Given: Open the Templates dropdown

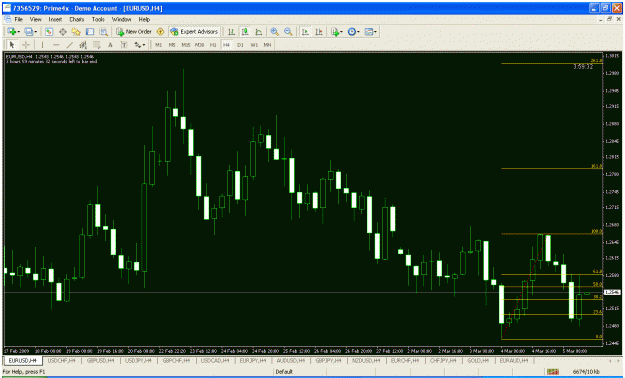Looking at the screenshot, I should (371, 32).
